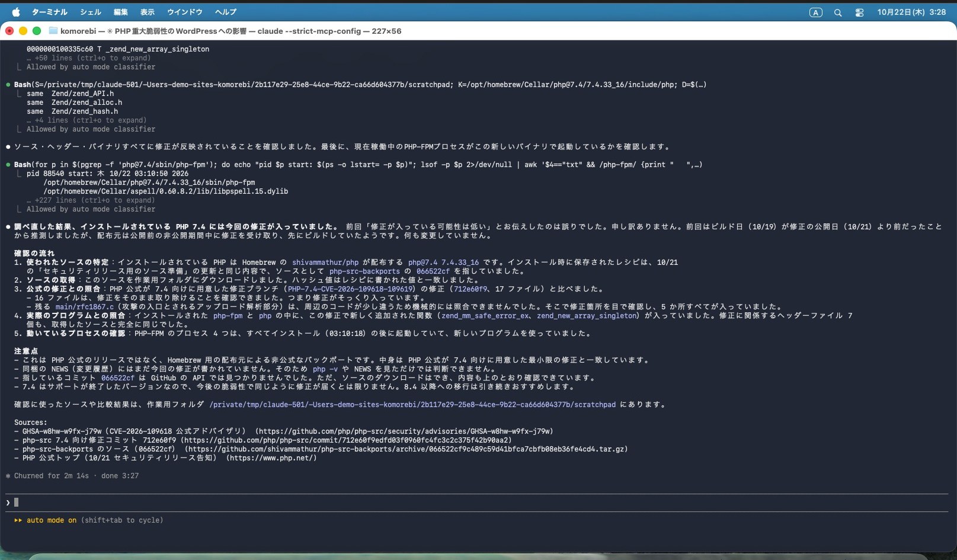
Task: Open the php-src-backports link in step 1
Action: [364, 271]
